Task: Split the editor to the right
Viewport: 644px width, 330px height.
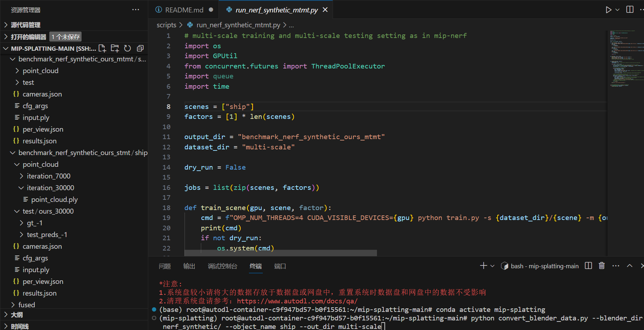Action: pyautogui.click(x=630, y=10)
